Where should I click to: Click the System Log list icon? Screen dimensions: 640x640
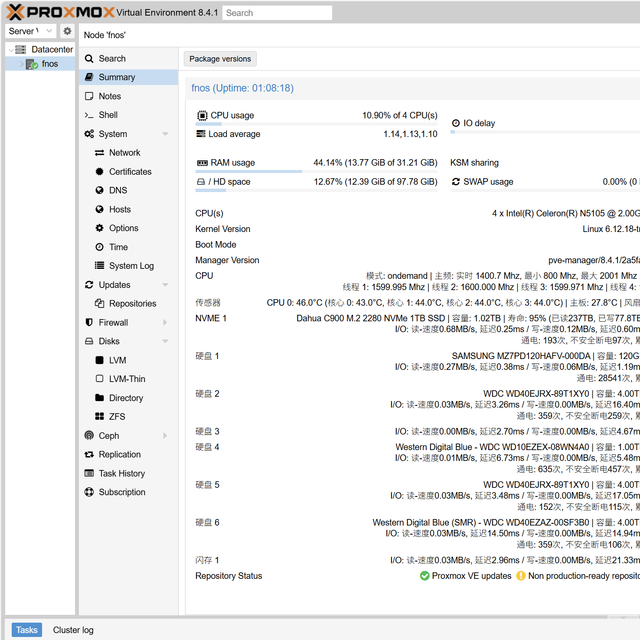coord(99,266)
